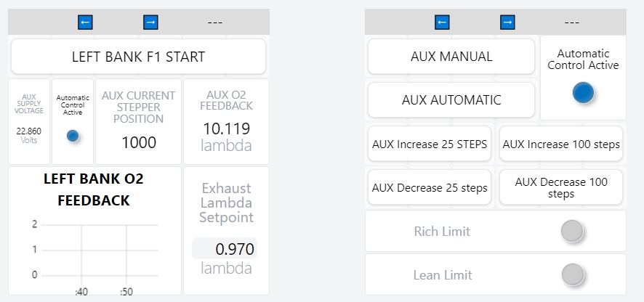
Task: Click the Lean Limit indicator light
Action: (x=573, y=275)
